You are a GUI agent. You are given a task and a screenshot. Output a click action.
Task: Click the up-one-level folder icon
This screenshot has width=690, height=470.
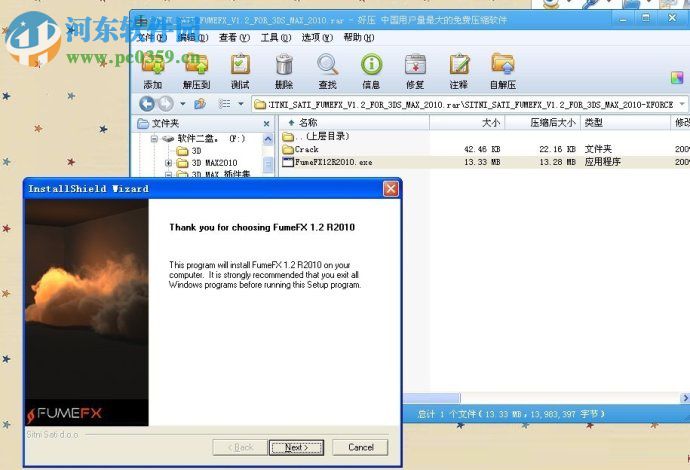pos(200,104)
